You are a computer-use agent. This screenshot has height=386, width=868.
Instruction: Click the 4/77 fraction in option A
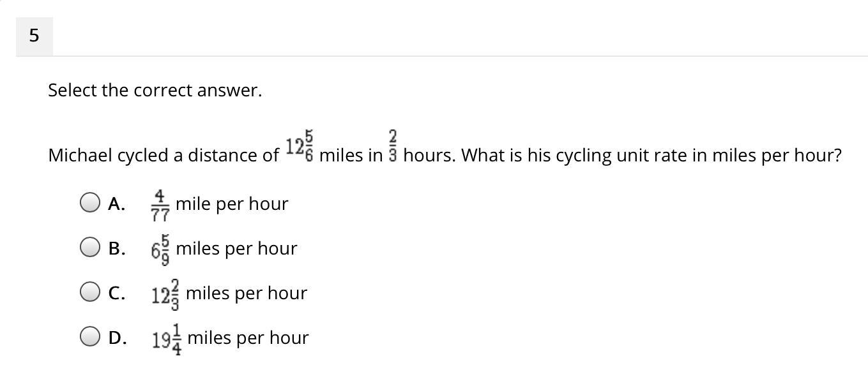pyautogui.click(x=159, y=204)
